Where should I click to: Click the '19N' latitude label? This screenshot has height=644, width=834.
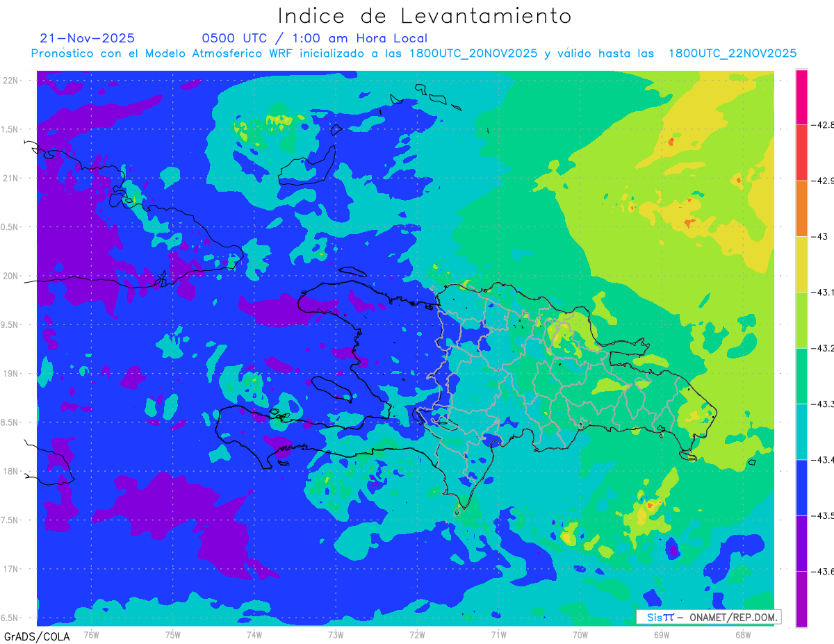[12, 374]
